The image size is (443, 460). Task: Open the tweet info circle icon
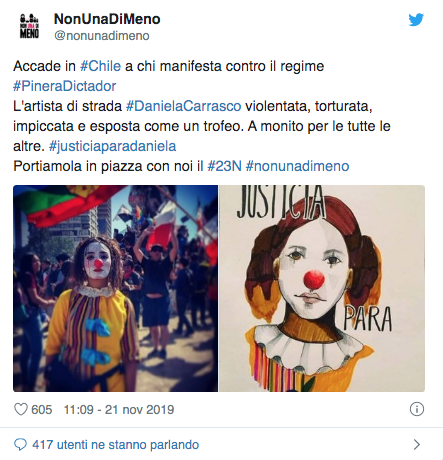coord(417,409)
